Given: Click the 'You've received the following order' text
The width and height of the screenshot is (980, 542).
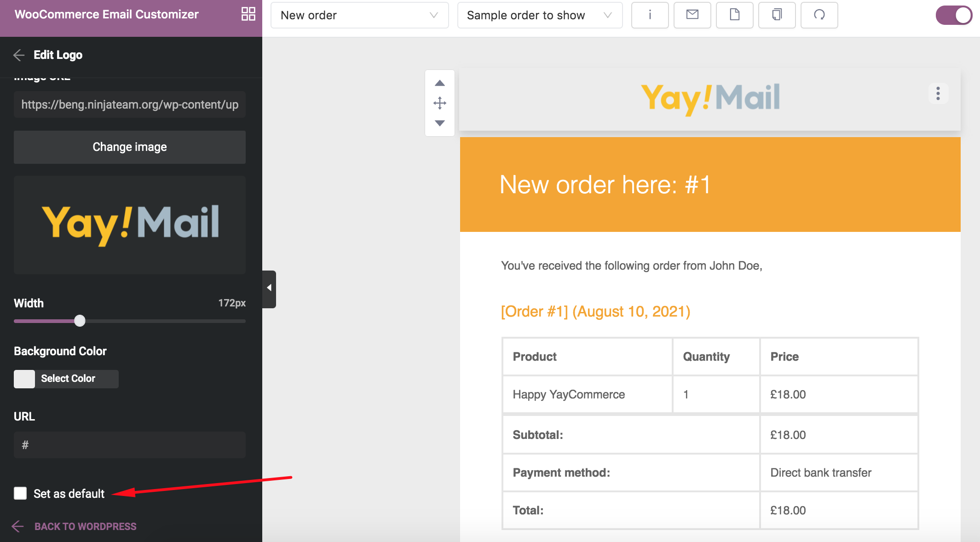Looking at the screenshot, I should [x=632, y=265].
